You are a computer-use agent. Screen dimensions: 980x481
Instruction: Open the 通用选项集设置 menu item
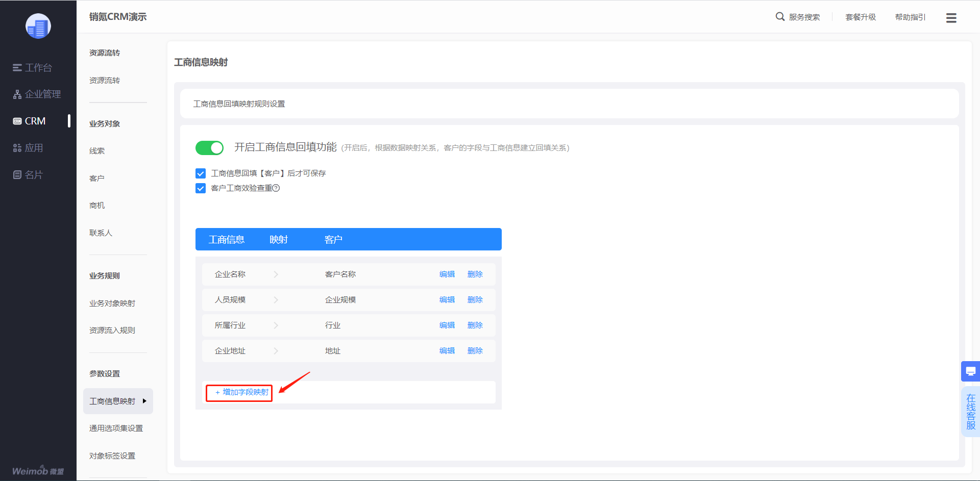[116, 428]
